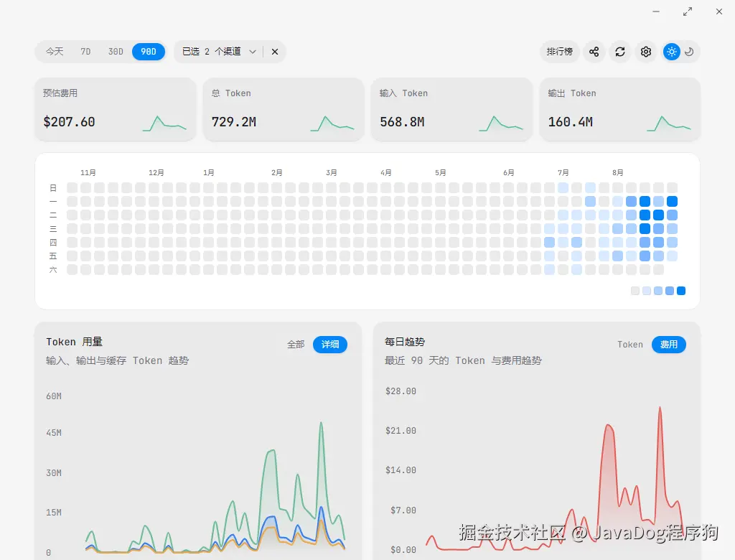
Task: Click sparkline in 总 Token card
Action: (x=332, y=123)
